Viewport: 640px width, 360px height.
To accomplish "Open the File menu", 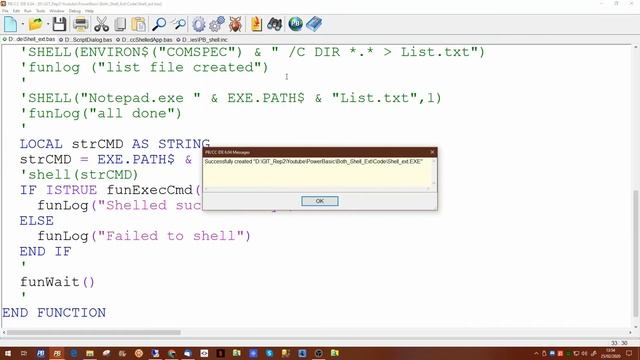I will pyautogui.click(x=5, y=11).
